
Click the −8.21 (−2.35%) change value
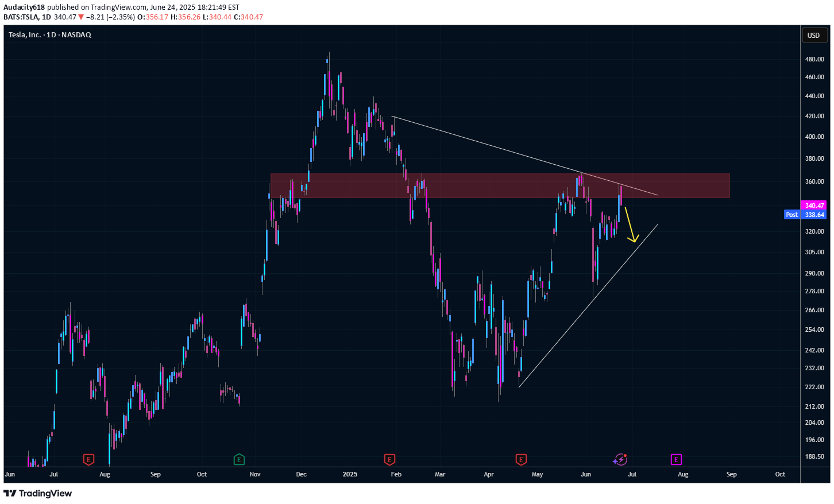click(x=110, y=17)
